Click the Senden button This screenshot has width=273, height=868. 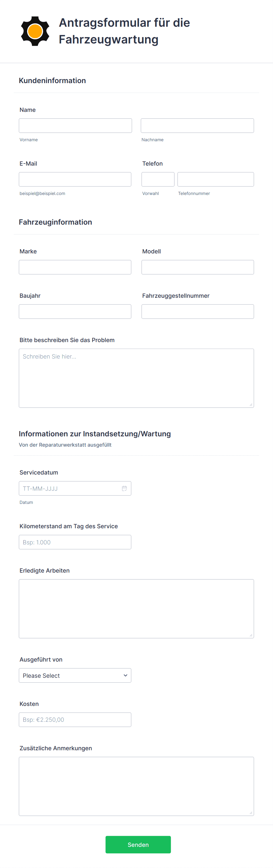(x=138, y=845)
